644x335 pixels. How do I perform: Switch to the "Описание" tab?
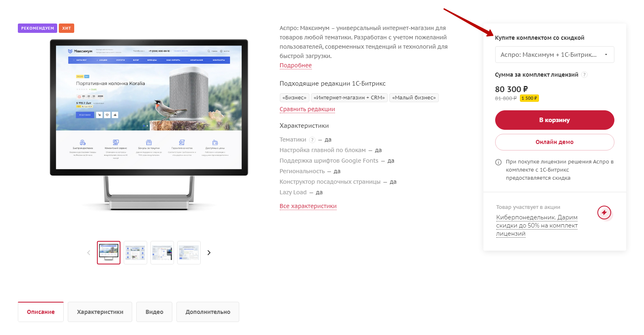[41, 312]
